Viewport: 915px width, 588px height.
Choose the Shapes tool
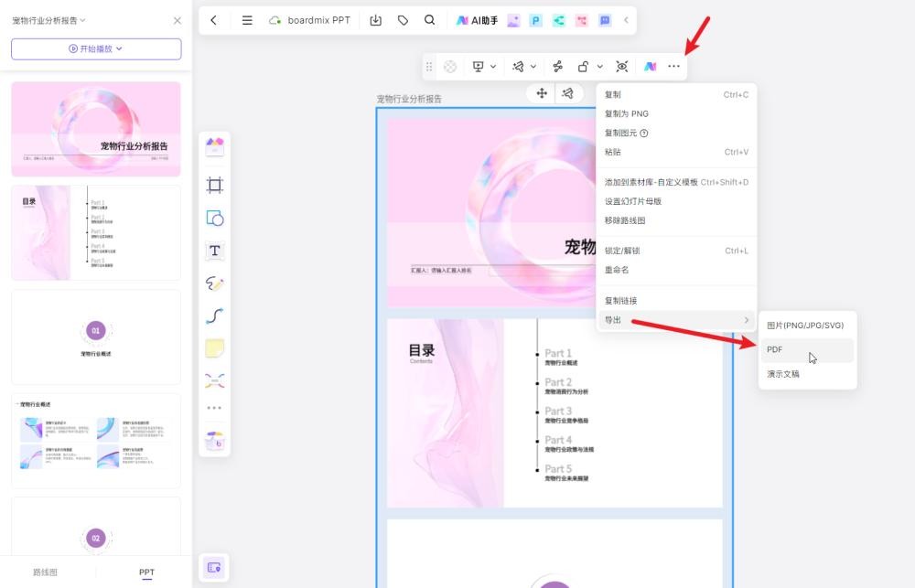click(x=215, y=219)
